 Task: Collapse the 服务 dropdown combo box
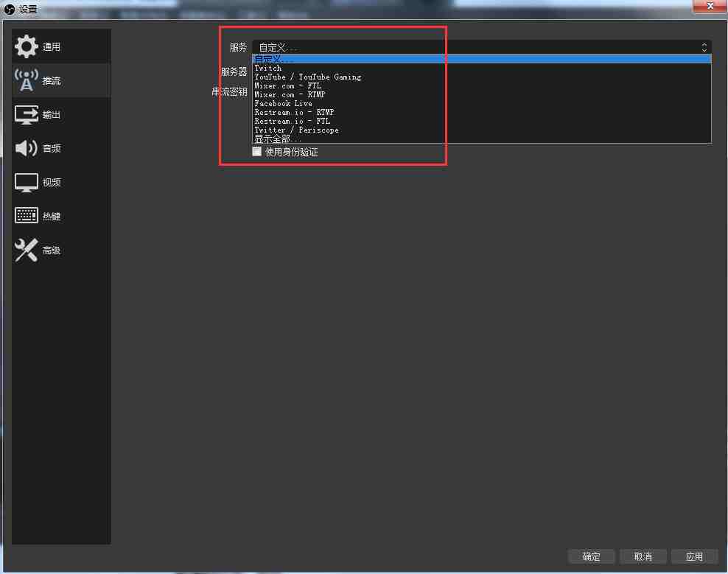[x=481, y=47]
